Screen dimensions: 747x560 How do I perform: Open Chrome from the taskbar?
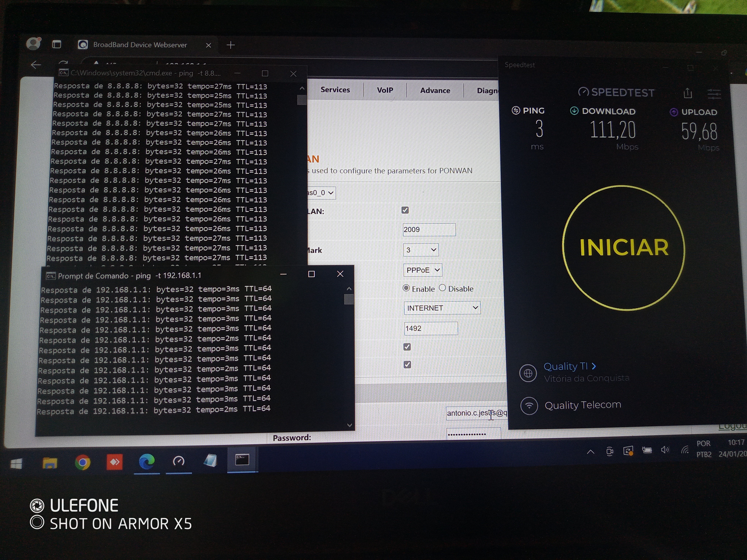point(82,462)
